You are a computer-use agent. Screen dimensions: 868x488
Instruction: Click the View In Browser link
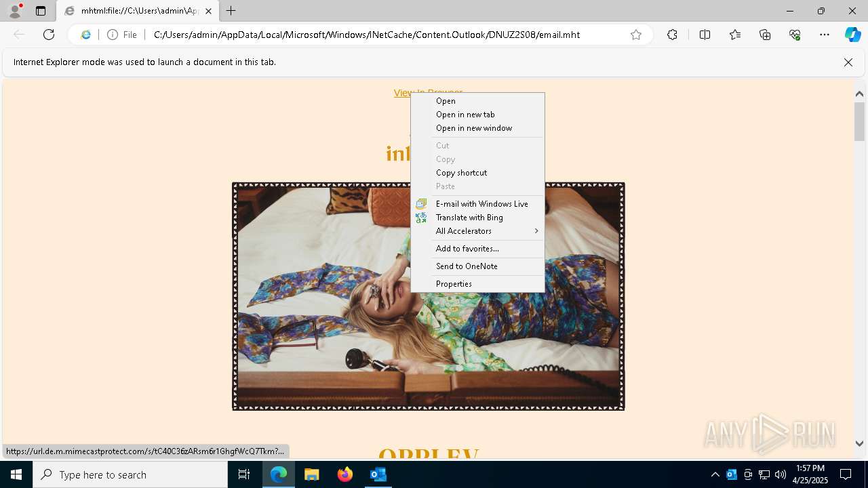[x=402, y=93]
